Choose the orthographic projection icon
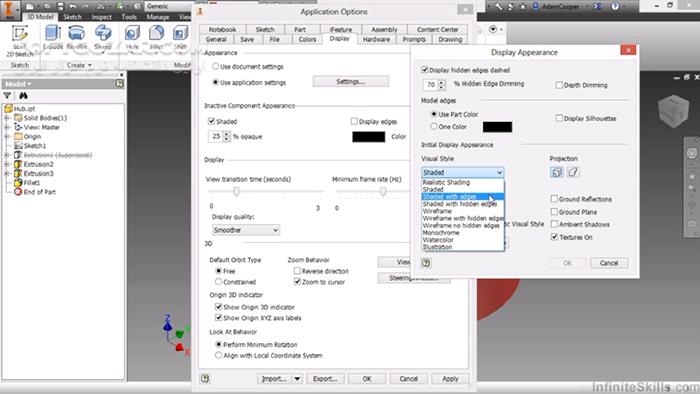Screen dimensions: 700x394 pos(557,172)
